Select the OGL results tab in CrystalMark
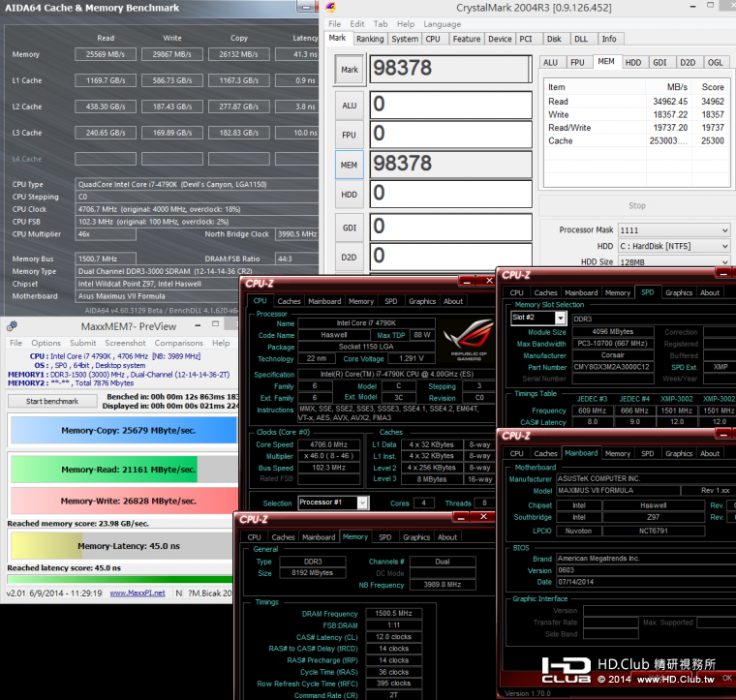 [715, 62]
